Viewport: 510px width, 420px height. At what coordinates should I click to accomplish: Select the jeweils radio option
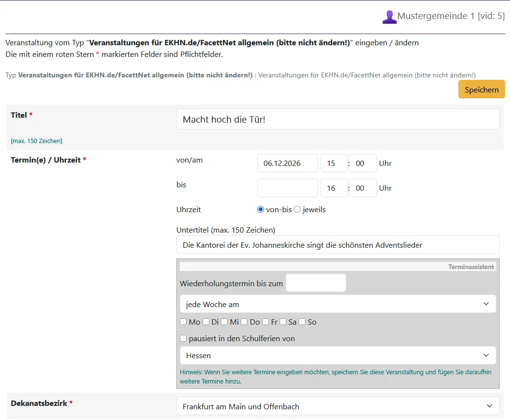tap(297, 210)
